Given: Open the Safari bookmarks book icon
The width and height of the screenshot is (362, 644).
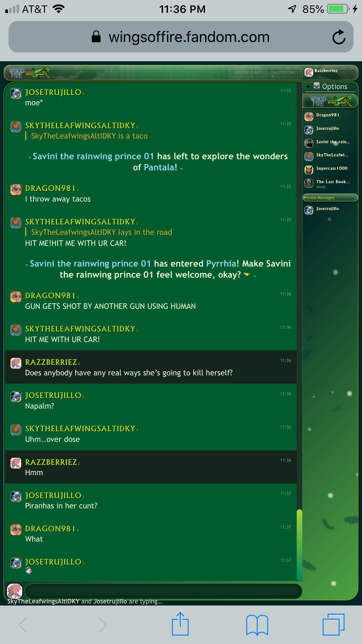Looking at the screenshot, I should pyautogui.click(x=257, y=625).
